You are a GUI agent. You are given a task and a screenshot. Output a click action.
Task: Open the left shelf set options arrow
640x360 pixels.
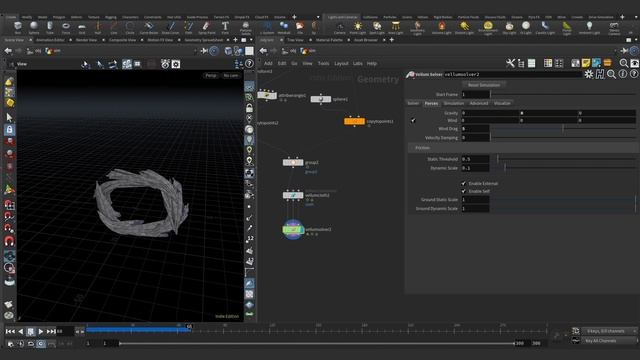(318, 17)
